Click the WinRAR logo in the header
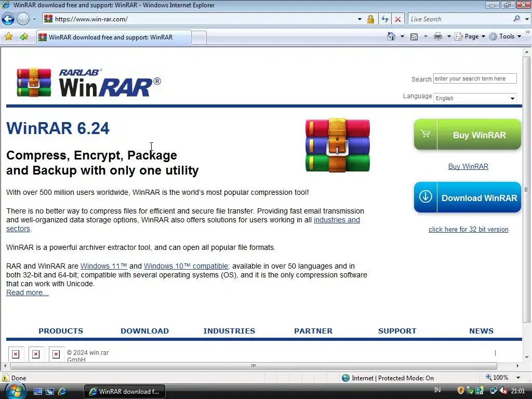Image resolution: width=532 pixels, height=399 pixels. [x=89, y=83]
